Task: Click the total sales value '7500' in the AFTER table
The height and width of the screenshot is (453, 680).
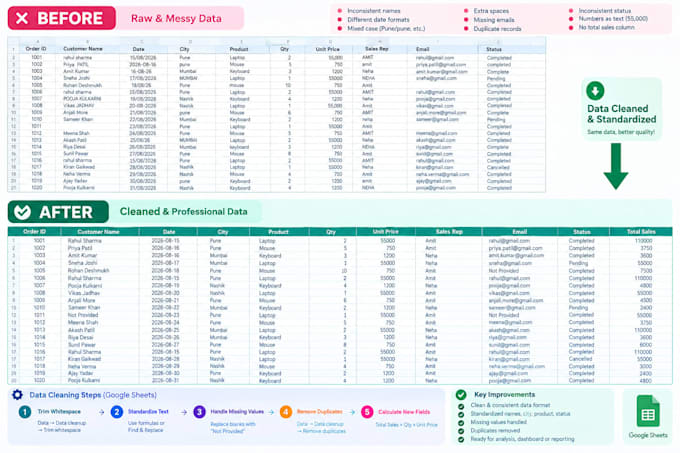Action: coord(646,270)
